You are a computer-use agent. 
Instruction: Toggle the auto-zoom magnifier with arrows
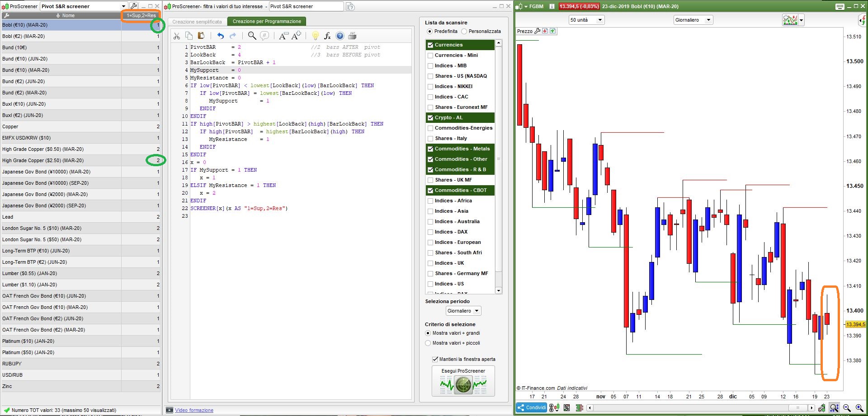[x=835, y=408]
